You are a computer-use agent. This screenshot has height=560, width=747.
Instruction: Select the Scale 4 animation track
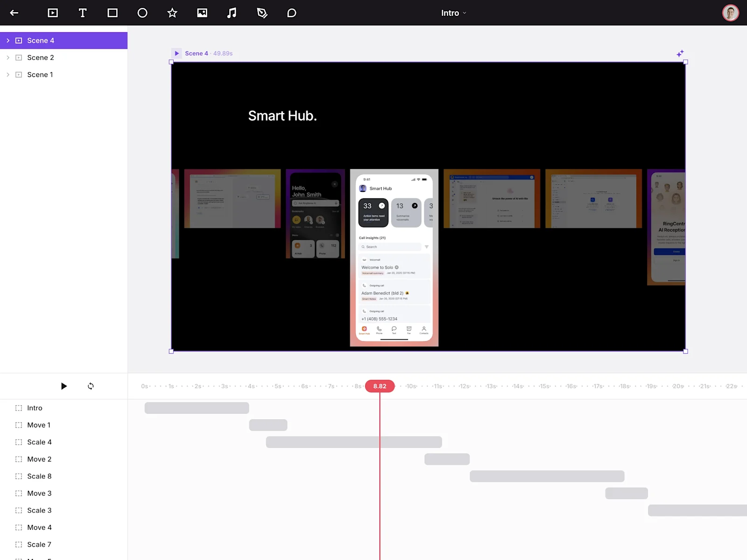tap(63, 442)
